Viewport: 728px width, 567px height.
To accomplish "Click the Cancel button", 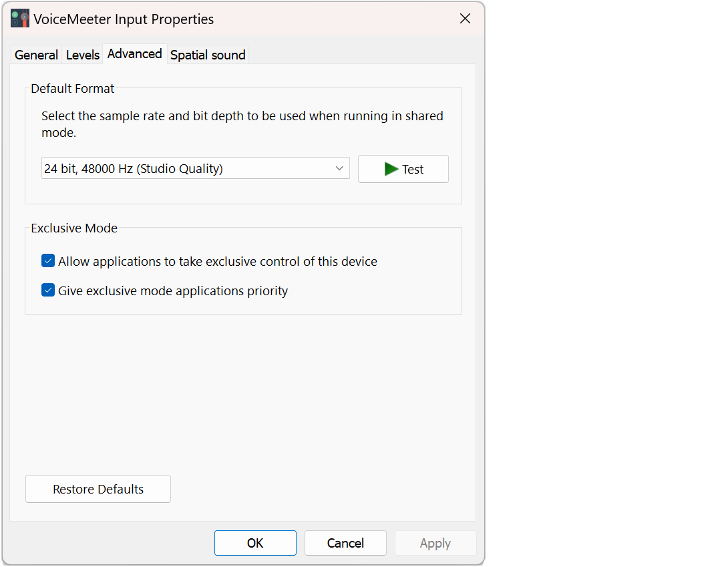I will click(x=345, y=543).
